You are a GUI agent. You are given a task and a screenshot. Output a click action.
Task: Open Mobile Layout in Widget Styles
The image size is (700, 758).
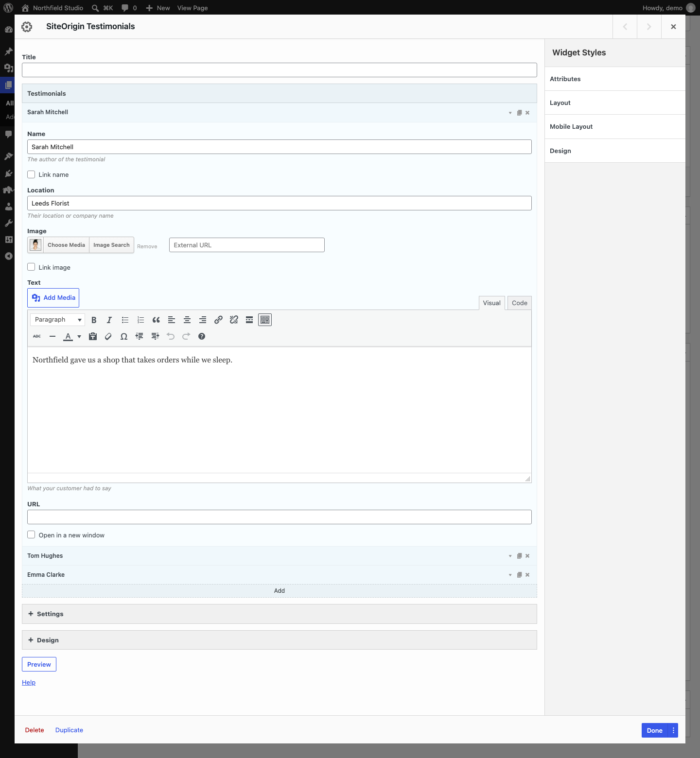(615, 126)
